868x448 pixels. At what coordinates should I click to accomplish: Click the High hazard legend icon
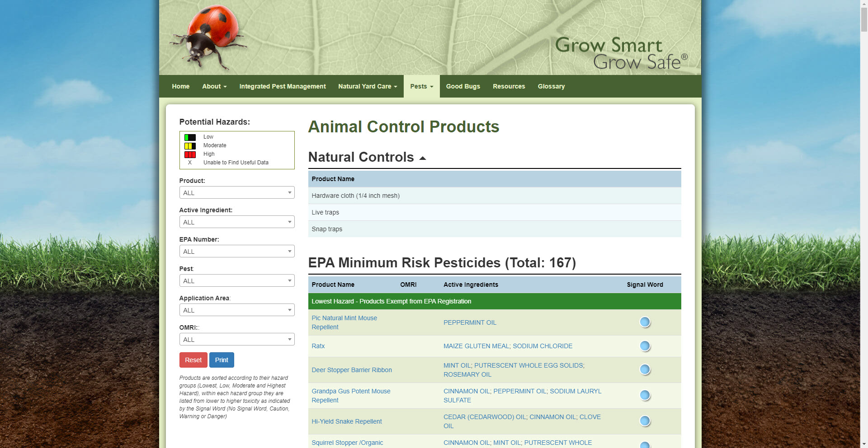click(190, 154)
